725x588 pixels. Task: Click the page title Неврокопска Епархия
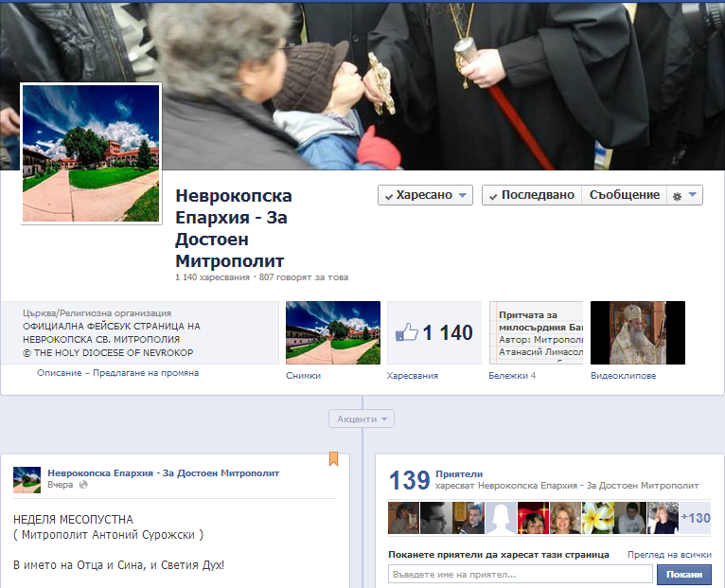[234, 228]
